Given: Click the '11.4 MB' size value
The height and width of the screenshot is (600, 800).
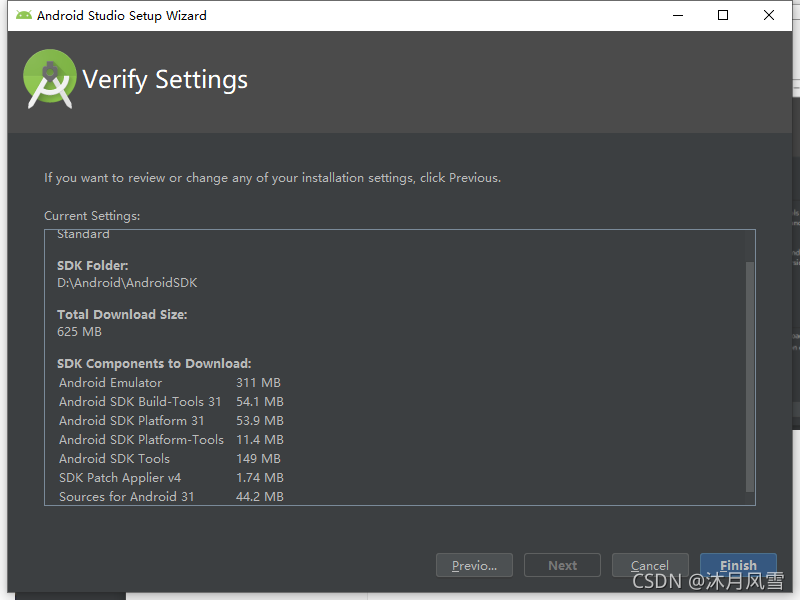Looking at the screenshot, I should click(x=260, y=440).
